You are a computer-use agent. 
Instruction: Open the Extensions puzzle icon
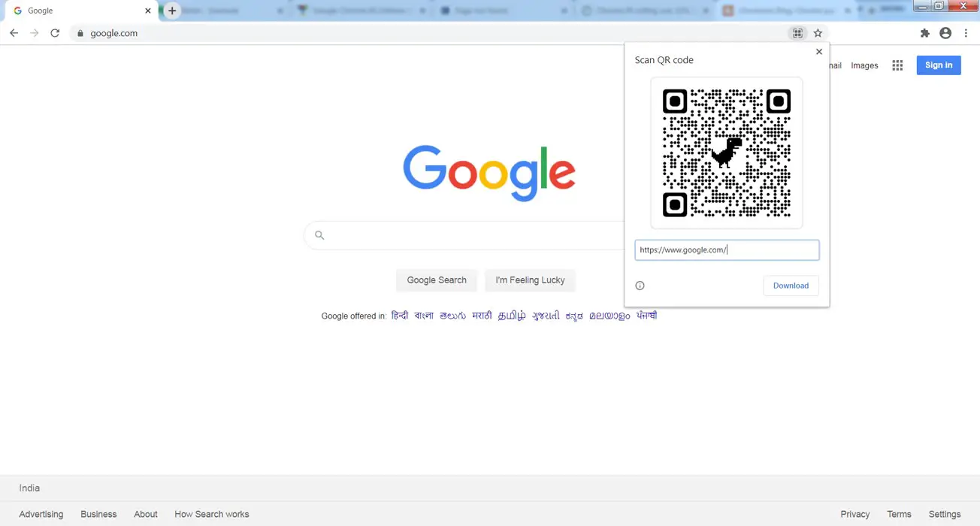925,33
